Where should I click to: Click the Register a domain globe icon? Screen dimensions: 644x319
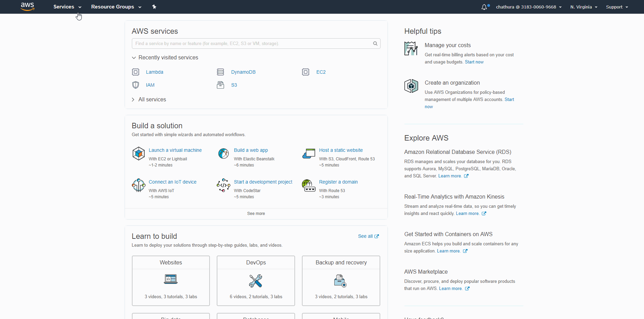(309, 186)
